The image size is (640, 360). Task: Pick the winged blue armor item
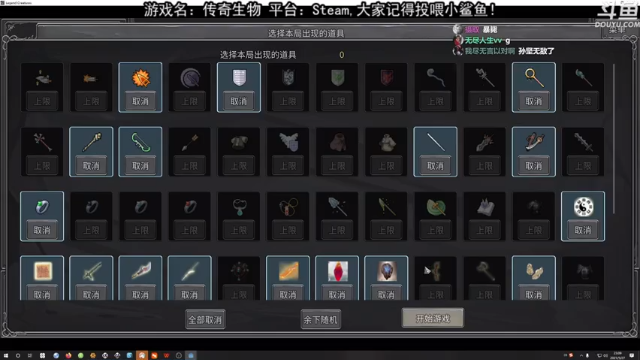pyautogui.click(x=288, y=142)
